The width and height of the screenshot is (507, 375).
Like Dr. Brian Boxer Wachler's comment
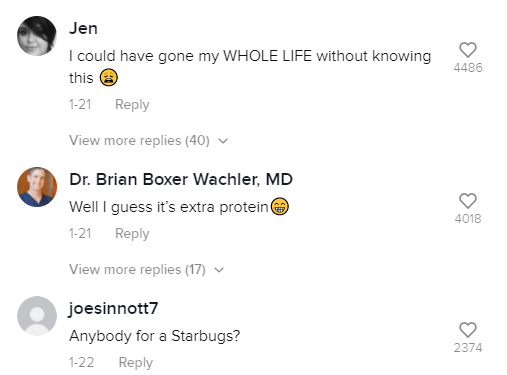click(x=468, y=201)
